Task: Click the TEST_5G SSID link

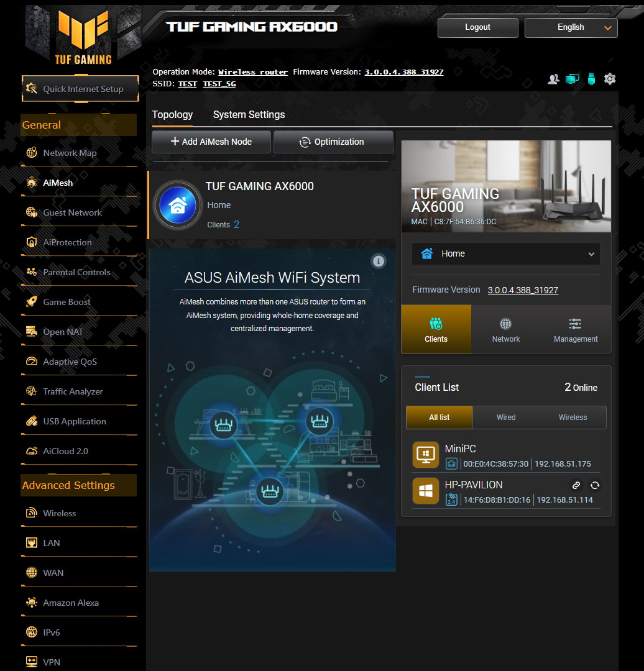Action: pyautogui.click(x=219, y=84)
